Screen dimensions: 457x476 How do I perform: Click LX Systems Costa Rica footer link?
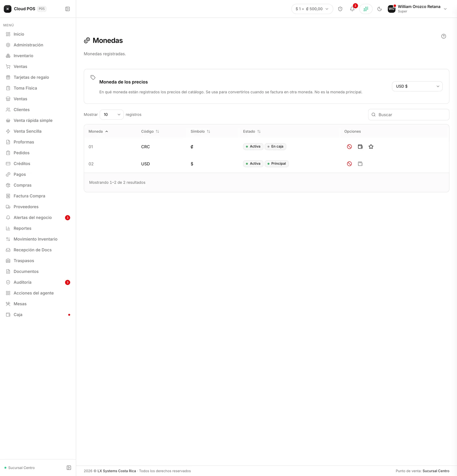click(117, 471)
